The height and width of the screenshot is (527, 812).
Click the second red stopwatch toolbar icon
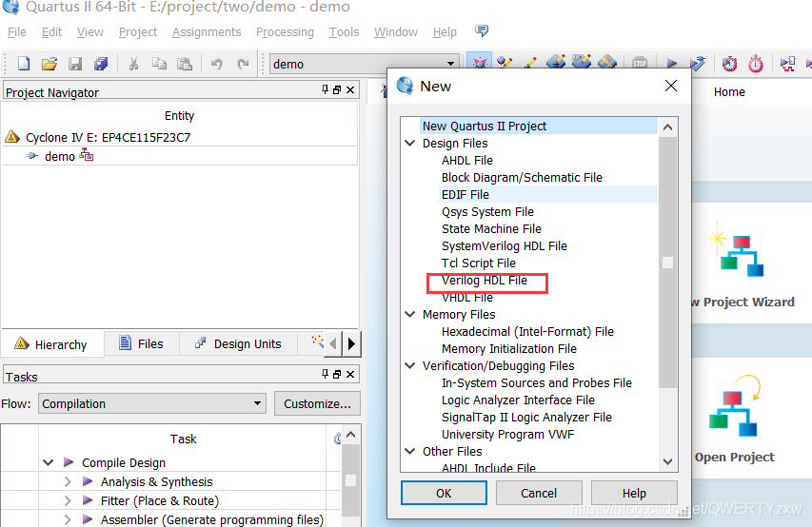coord(756,63)
